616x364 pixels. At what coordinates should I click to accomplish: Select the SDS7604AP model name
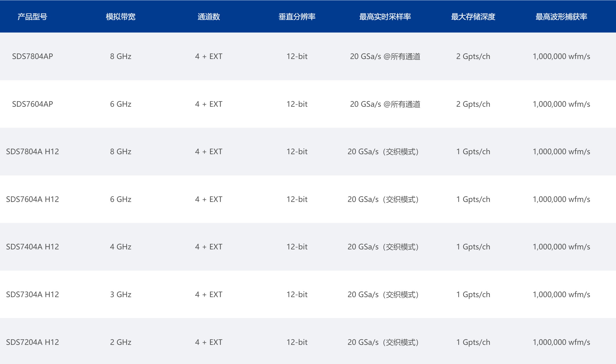coord(33,104)
